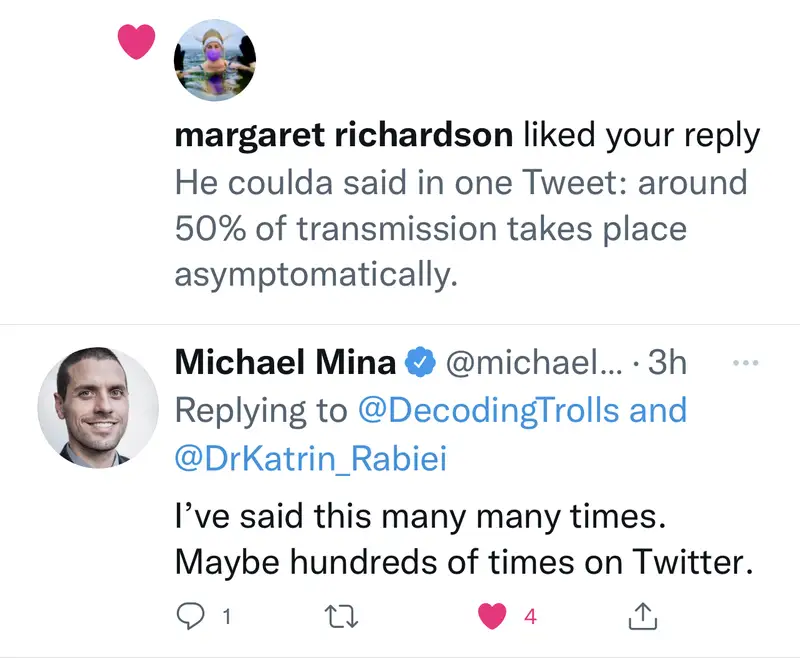The height and width of the screenshot is (659, 800).
Task: Open margaret richardson's profile picture
Action: click(x=215, y=60)
